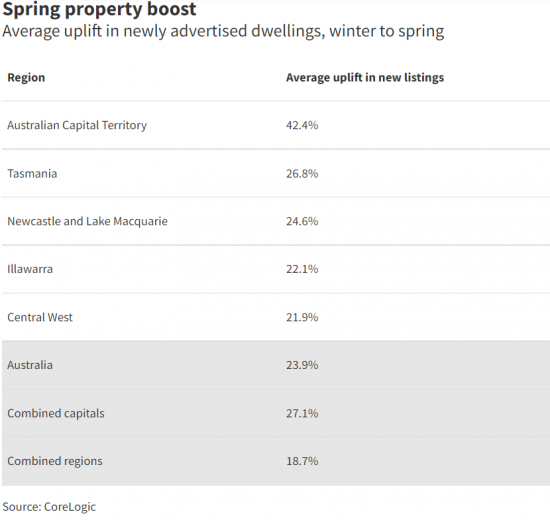Select the Combined capitals row label
The image size is (550, 520).
[x=56, y=414]
